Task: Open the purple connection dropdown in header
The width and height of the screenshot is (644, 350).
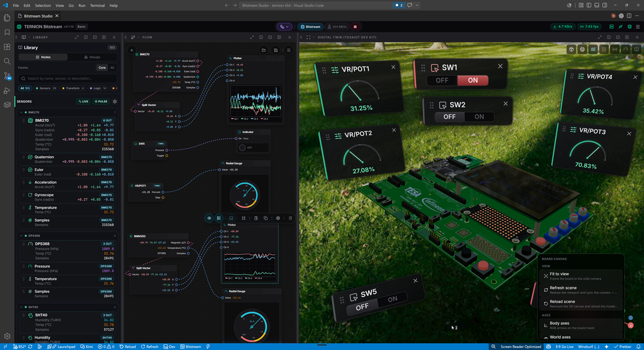Action: coord(285,27)
